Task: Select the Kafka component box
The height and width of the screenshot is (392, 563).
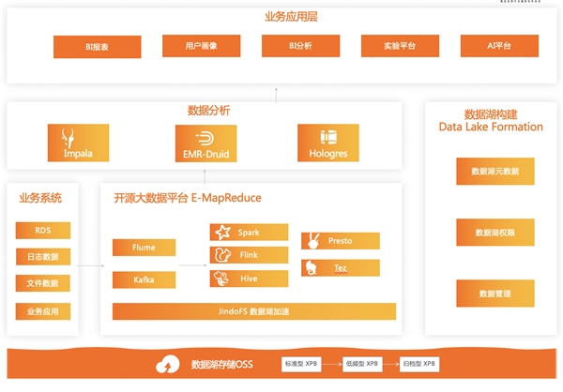Action: (144, 279)
